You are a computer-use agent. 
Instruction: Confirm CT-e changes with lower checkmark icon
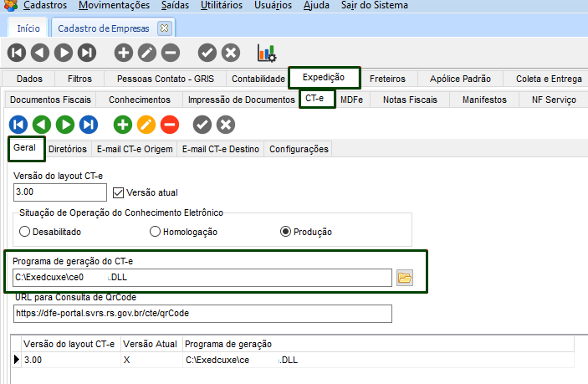click(x=202, y=125)
